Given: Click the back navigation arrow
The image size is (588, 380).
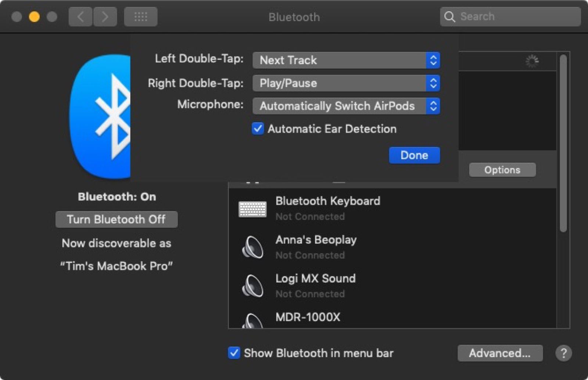Looking at the screenshot, I should [x=80, y=17].
